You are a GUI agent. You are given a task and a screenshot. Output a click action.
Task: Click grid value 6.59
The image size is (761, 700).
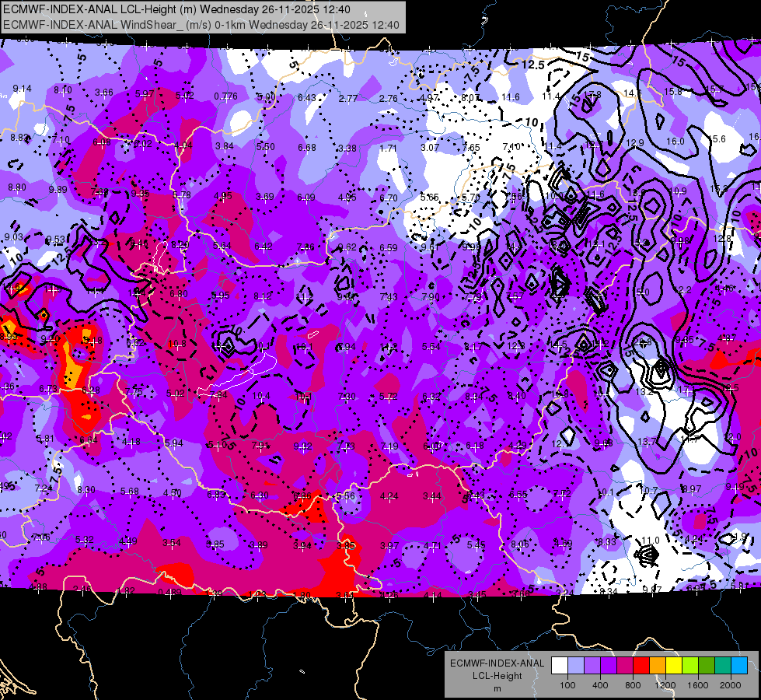388,248
